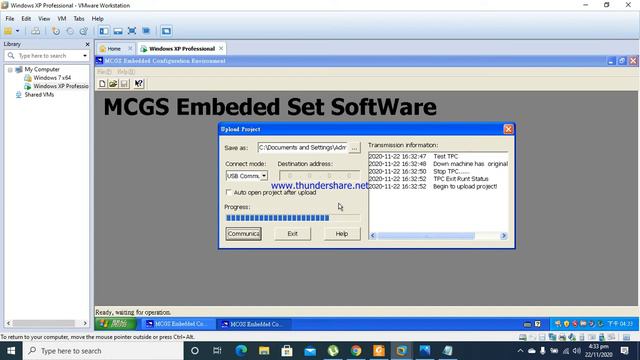Launch Google Chrome from taskbar
This screenshot has width=640, height=360.
[x=356, y=351]
